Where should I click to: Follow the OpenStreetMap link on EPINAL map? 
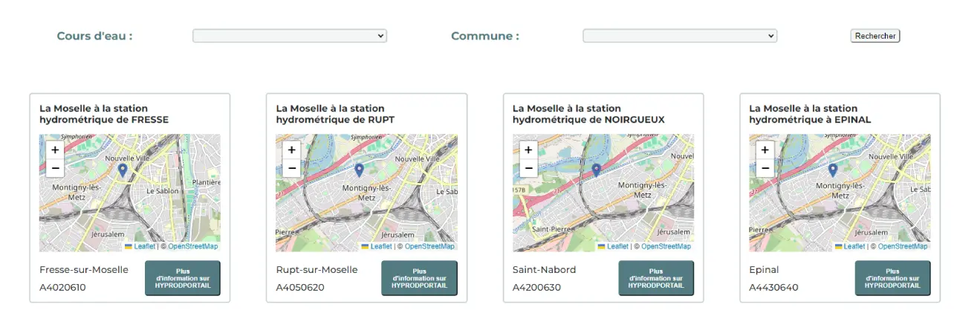click(903, 246)
